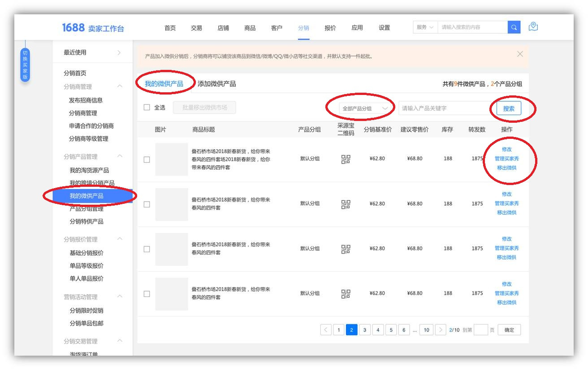588x370 pixels.
Task: Check the 全选 select-all checkbox
Action: pyautogui.click(x=146, y=108)
